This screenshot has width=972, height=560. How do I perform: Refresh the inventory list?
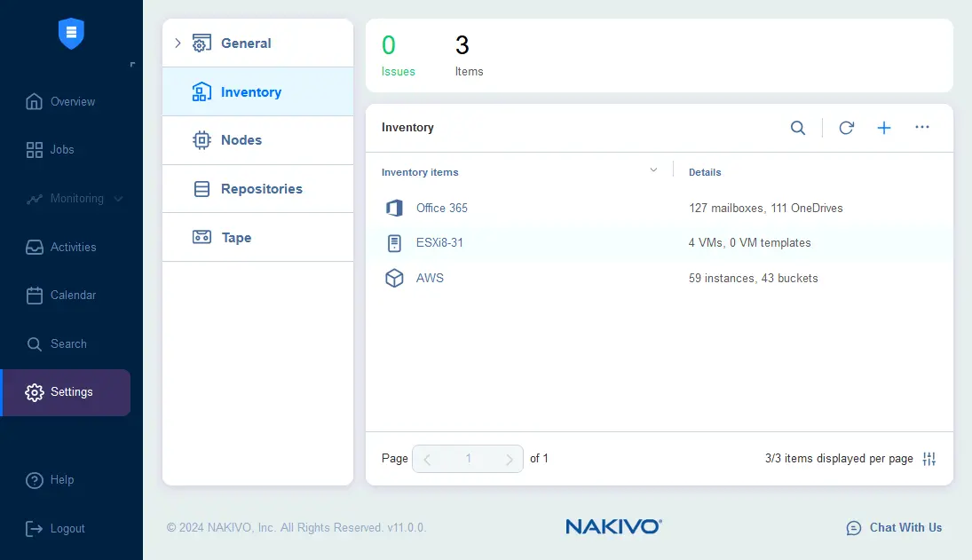[x=846, y=128]
